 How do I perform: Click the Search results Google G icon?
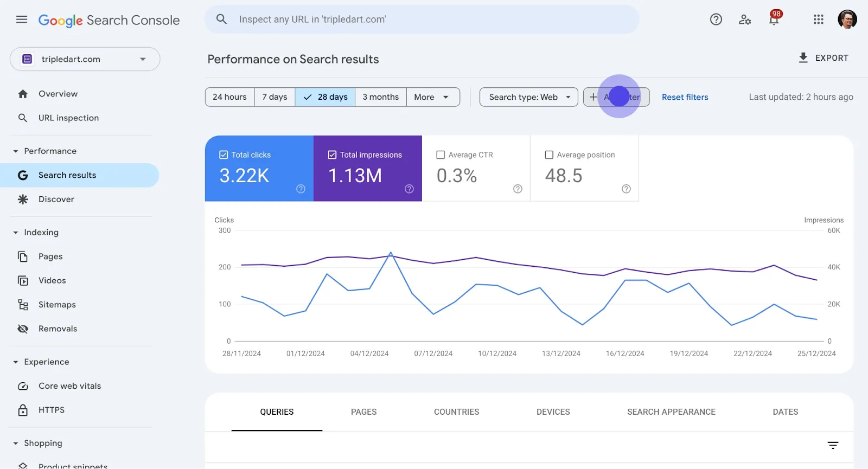point(23,175)
